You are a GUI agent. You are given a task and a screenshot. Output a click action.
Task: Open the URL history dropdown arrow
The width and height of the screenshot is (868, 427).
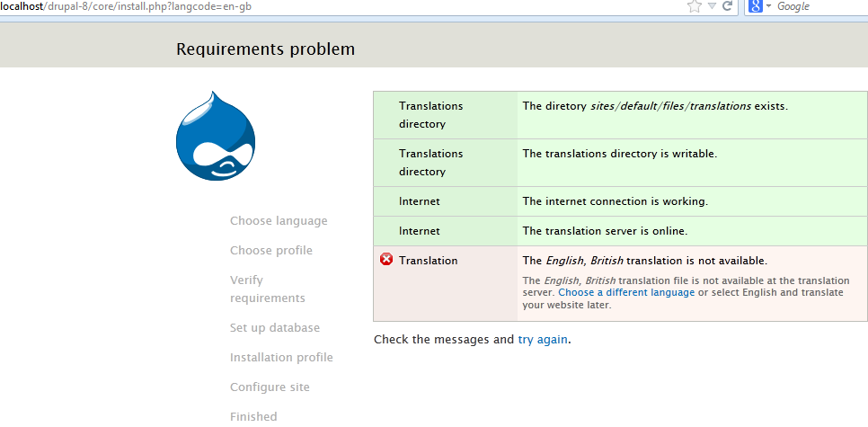pyautogui.click(x=712, y=6)
